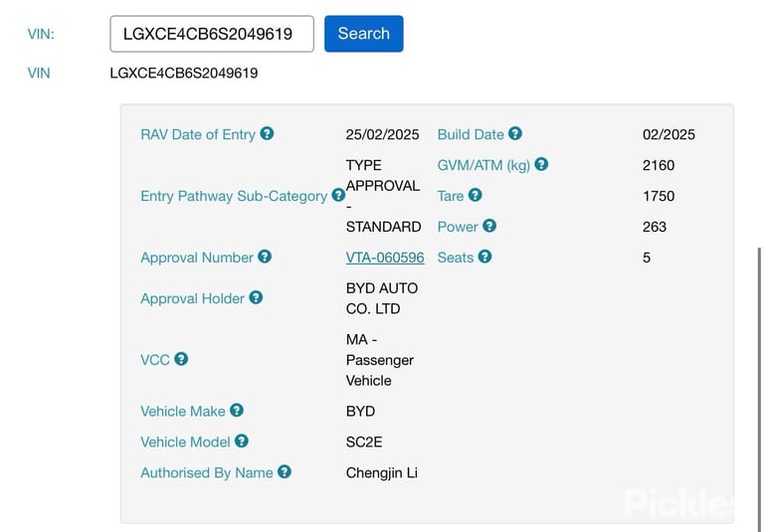Click the blue Search button
The width and height of the screenshot is (764, 532).
tap(364, 34)
